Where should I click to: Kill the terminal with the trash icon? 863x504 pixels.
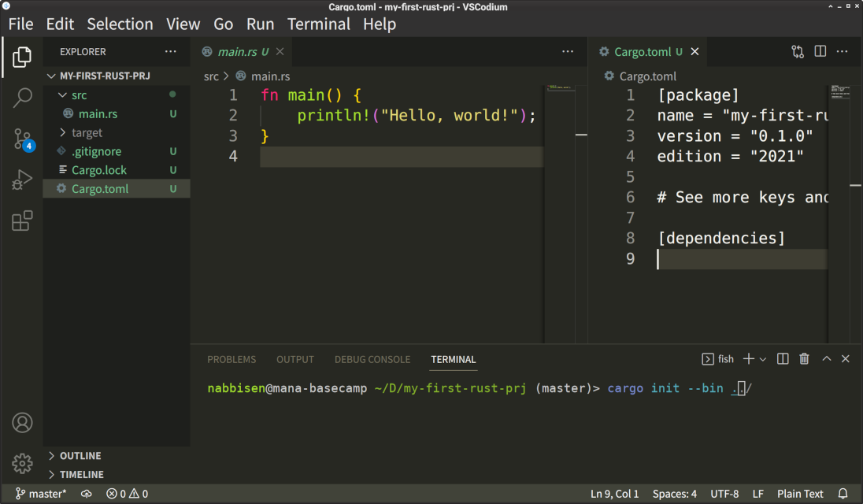pos(804,358)
